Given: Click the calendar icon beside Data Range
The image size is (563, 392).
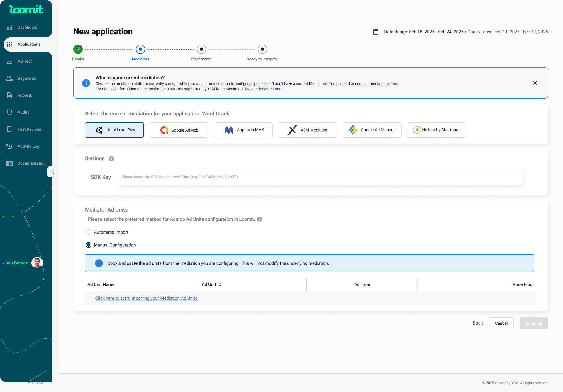Looking at the screenshot, I should pyautogui.click(x=376, y=32).
